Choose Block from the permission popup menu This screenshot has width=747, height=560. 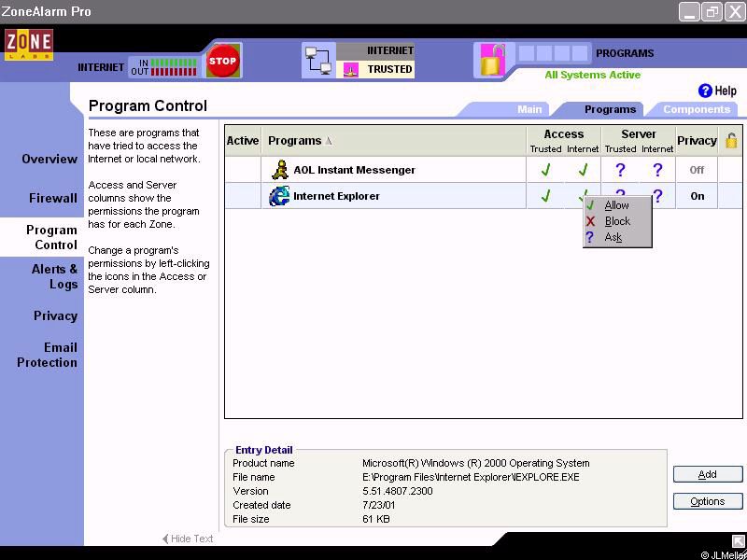(617, 221)
